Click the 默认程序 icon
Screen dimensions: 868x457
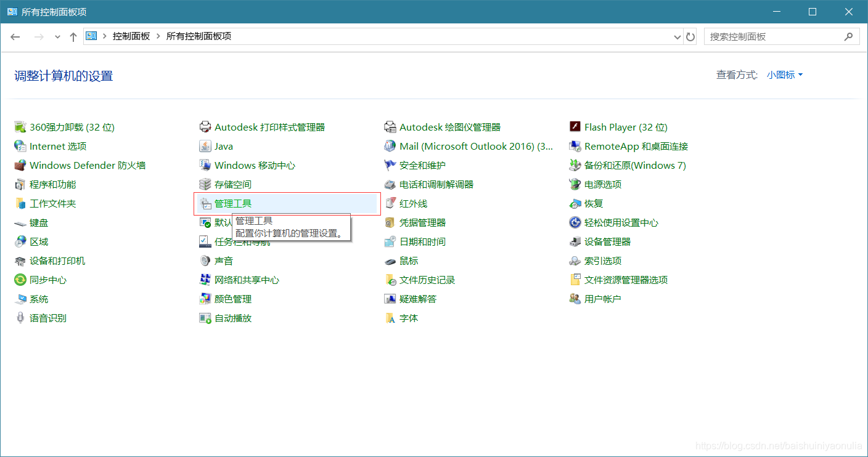205,222
